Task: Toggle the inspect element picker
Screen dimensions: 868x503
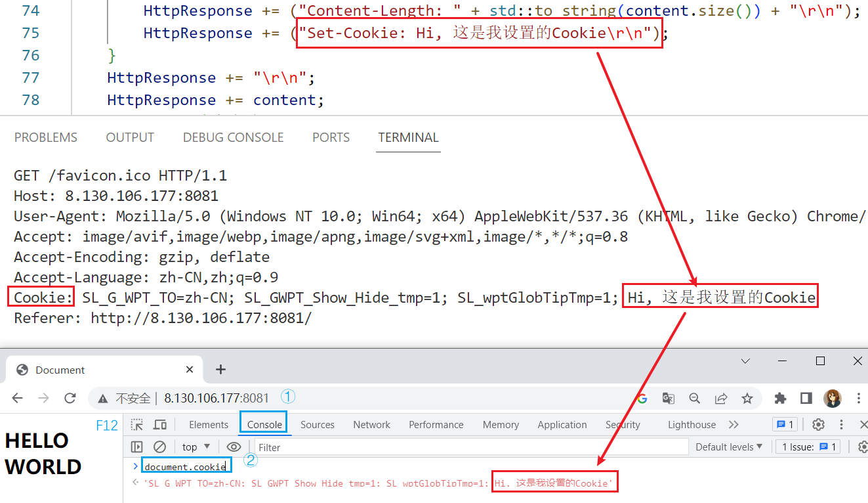Action: (x=136, y=425)
